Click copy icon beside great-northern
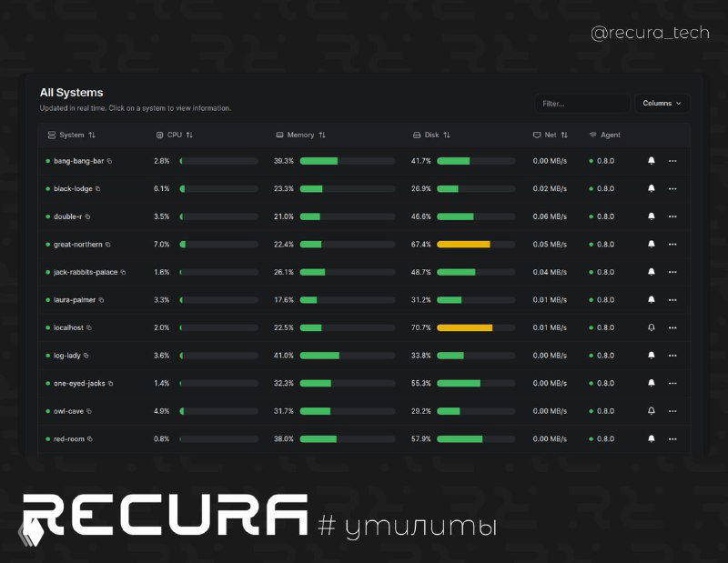The image size is (728, 563). pos(107,245)
